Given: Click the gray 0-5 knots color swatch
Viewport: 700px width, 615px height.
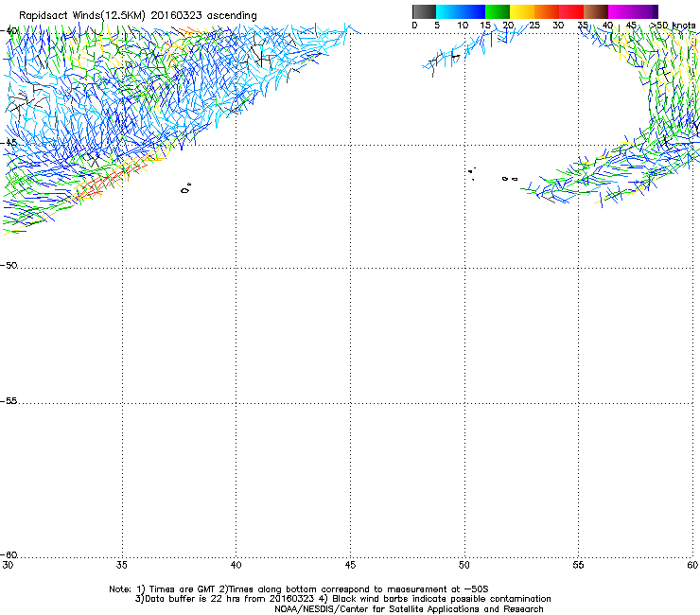Looking at the screenshot, I should pos(424,11).
